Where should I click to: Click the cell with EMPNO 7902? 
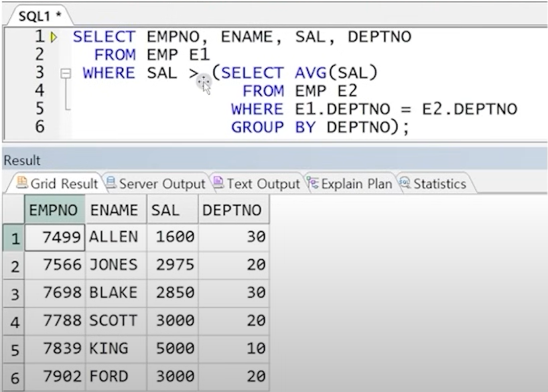(55, 378)
